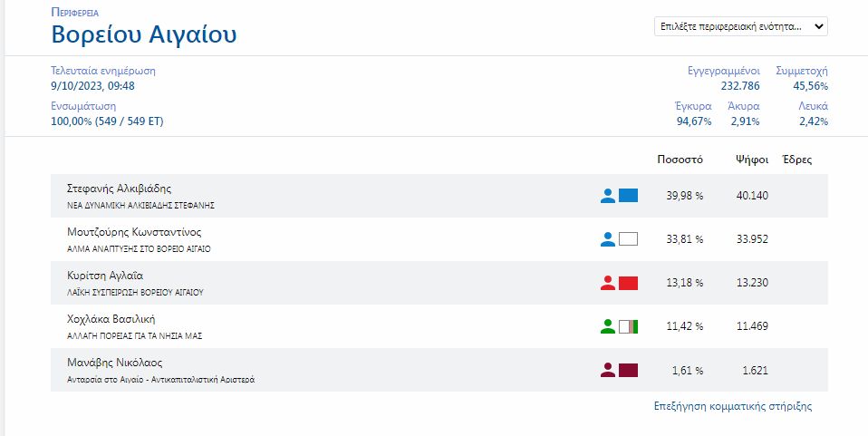
Task: Click the green person icon for Χοχλάκα Βασιλική
Action: click(x=608, y=326)
